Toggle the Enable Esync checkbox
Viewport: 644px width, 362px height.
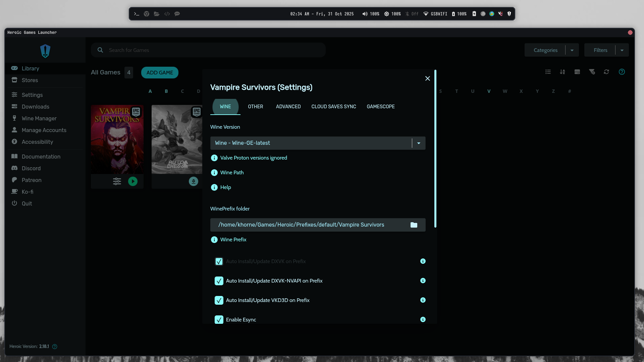pos(219,320)
